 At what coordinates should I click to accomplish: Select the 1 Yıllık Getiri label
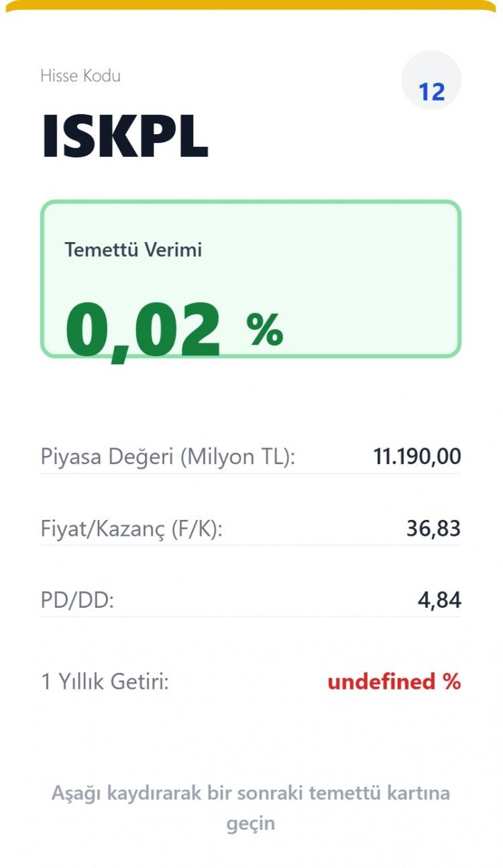105,682
